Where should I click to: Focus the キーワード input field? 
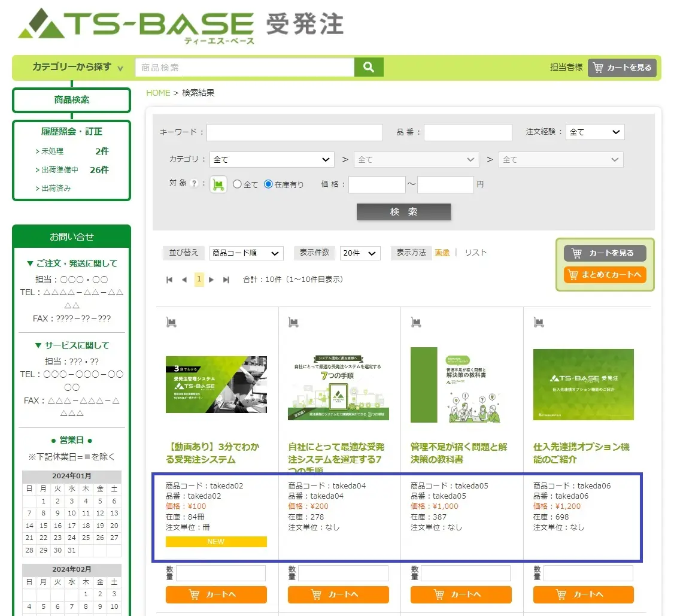[295, 132]
